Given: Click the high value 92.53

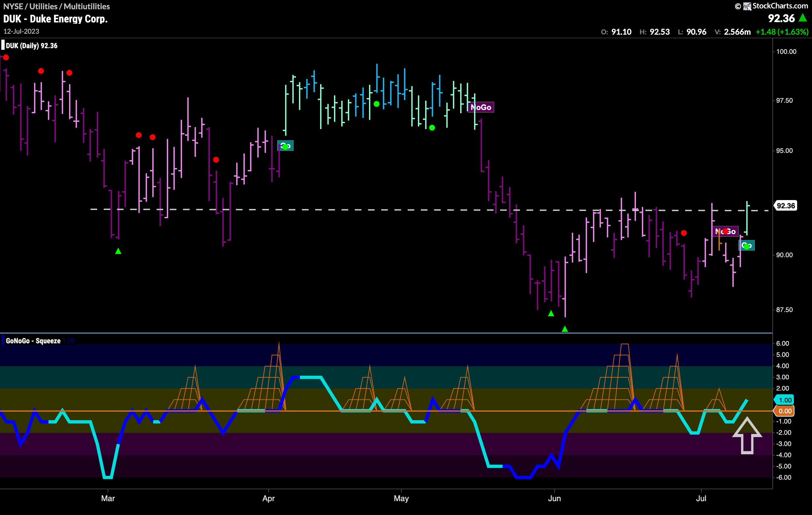Looking at the screenshot, I should pos(660,32).
